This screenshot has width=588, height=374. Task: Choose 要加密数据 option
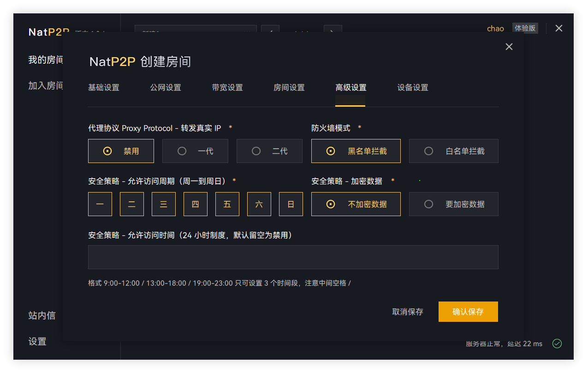point(454,204)
